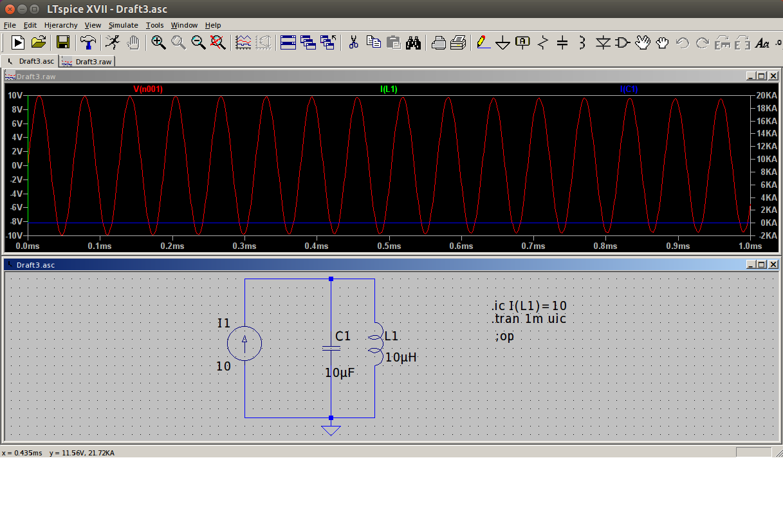The width and height of the screenshot is (783, 532).
Task: Open the Hierarchy menu
Action: 60,25
